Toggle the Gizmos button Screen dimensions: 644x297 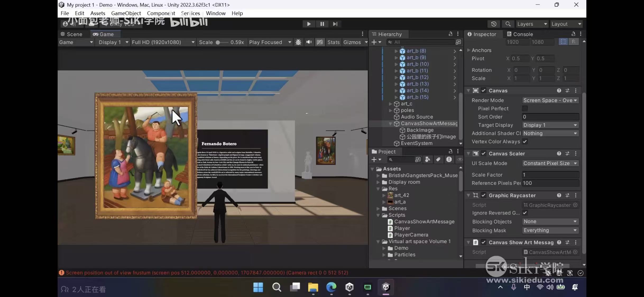pyautogui.click(x=352, y=42)
